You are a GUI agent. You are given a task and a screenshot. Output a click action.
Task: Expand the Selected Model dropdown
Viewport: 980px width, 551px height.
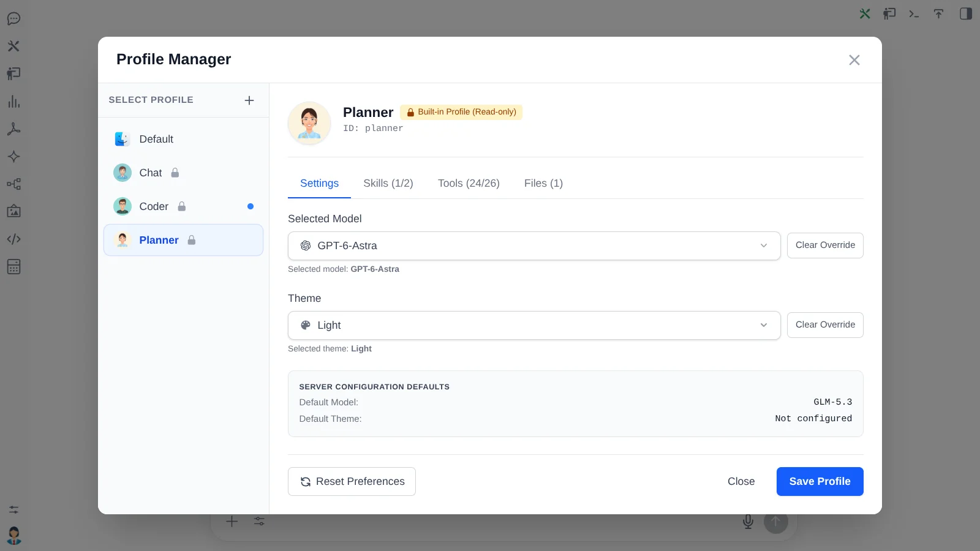pyautogui.click(x=534, y=246)
